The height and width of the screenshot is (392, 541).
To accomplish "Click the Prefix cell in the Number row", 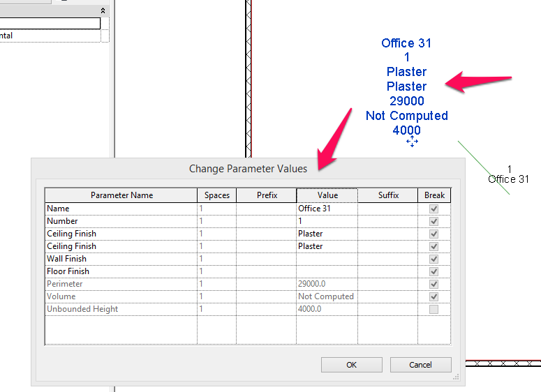I will coord(267,221).
